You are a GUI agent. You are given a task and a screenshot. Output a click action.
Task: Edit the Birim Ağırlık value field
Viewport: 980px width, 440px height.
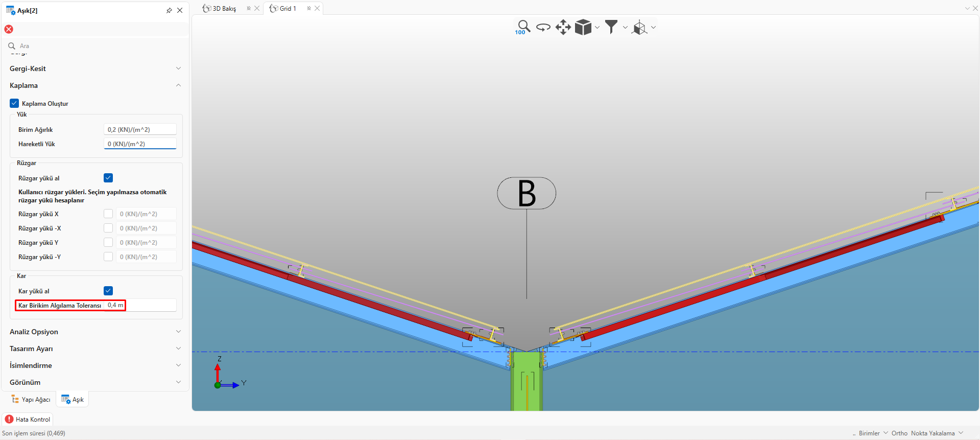140,129
